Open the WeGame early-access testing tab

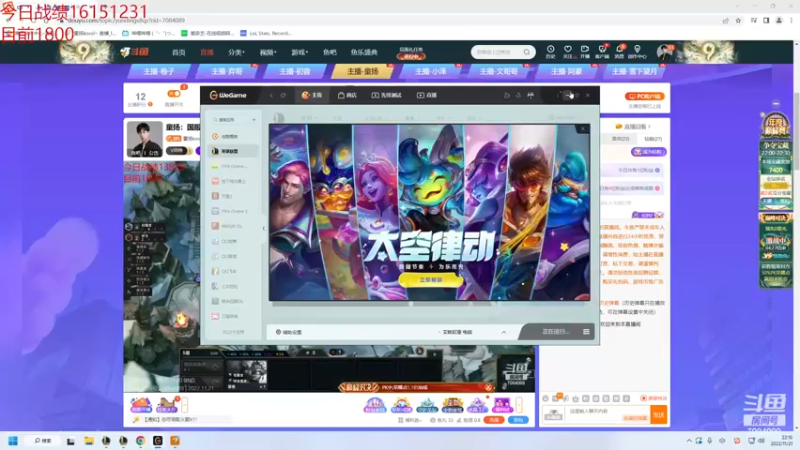[386, 95]
